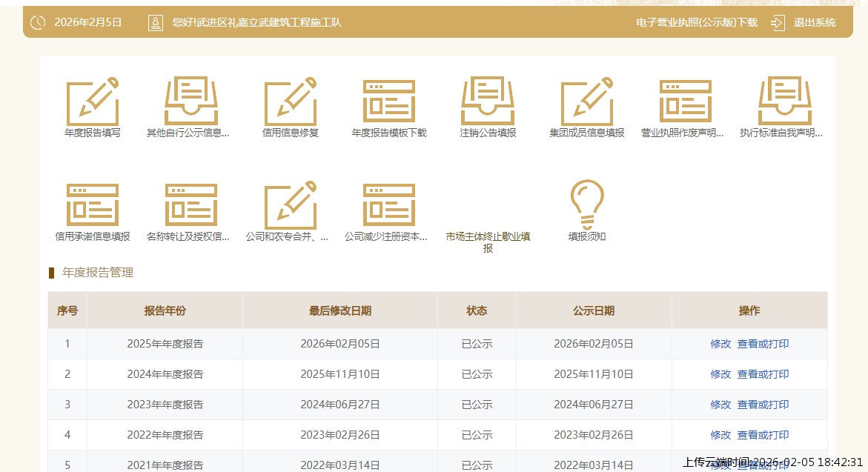Image resolution: width=868 pixels, height=472 pixels.
Task: Open the 公司和农专合并 pencil icon
Action: click(x=291, y=205)
